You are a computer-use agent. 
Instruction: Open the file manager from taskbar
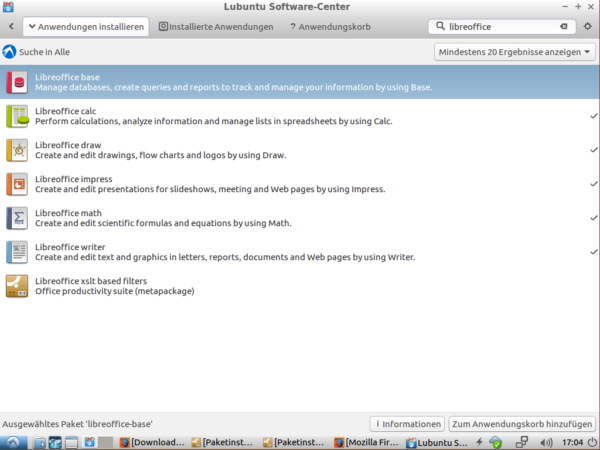click(39, 443)
